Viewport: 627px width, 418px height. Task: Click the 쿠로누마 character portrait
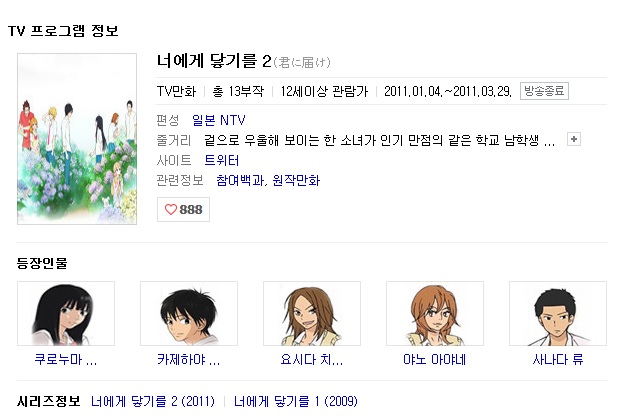66,314
